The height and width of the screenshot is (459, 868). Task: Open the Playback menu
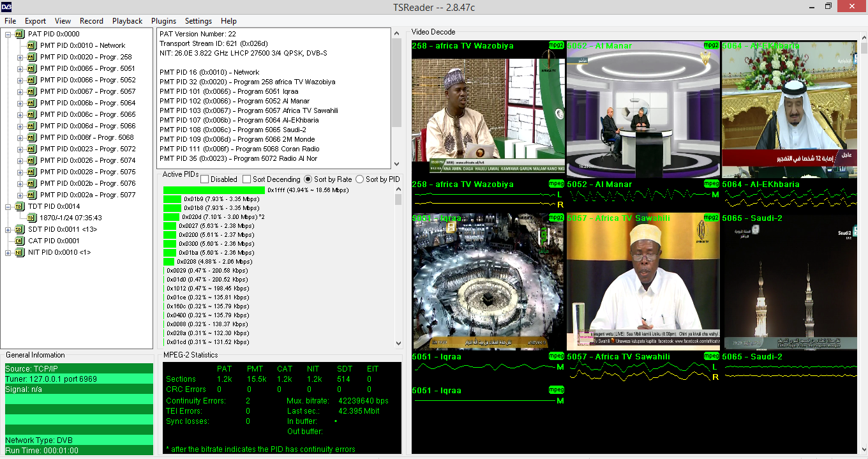(x=127, y=21)
